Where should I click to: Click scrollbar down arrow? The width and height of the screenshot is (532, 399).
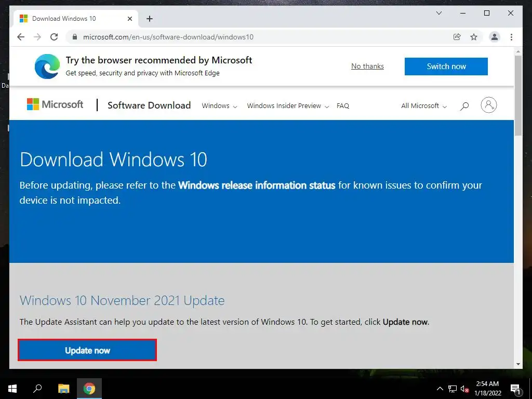[x=518, y=364]
